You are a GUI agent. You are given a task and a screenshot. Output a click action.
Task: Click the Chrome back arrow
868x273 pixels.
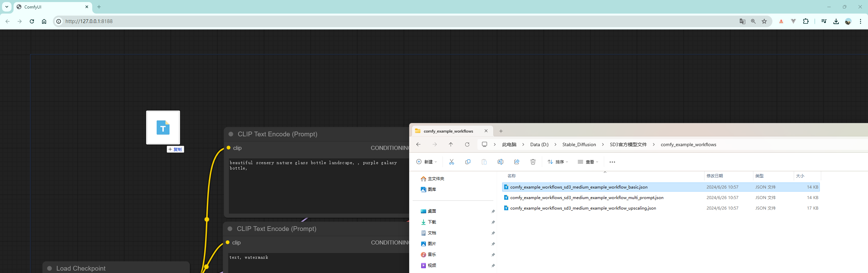point(7,21)
